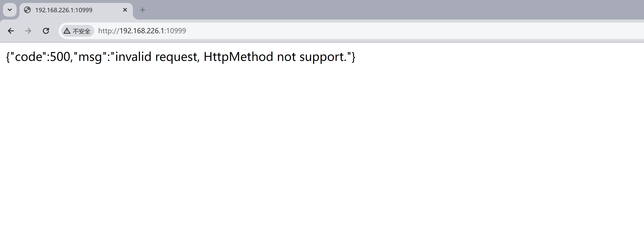Click the warning triangle security icon

[67, 31]
